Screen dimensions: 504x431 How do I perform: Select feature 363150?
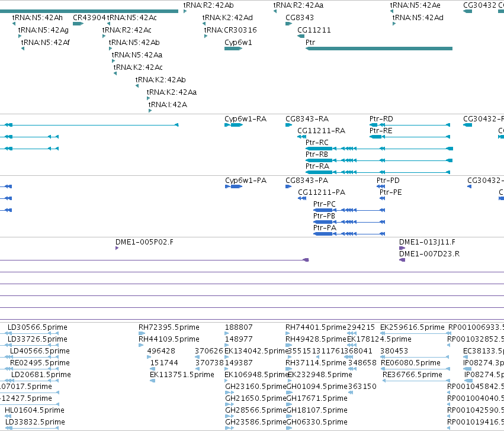pyautogui.click(x=362, y=387)
